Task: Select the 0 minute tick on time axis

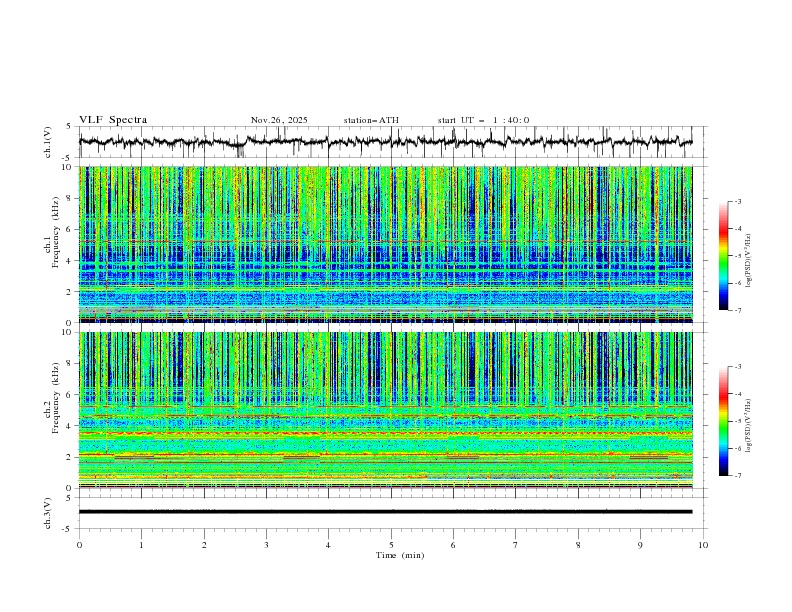Action: coord(80,544)
